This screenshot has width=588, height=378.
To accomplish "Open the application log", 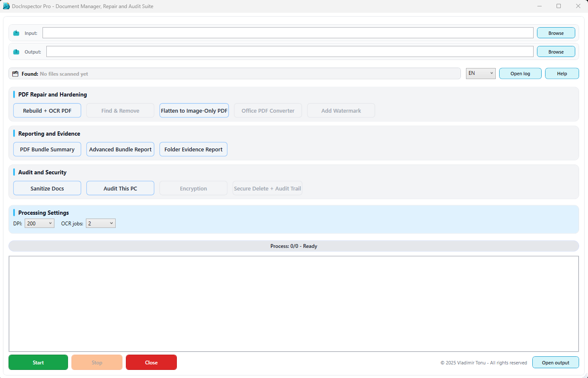I will pos(520,73).
